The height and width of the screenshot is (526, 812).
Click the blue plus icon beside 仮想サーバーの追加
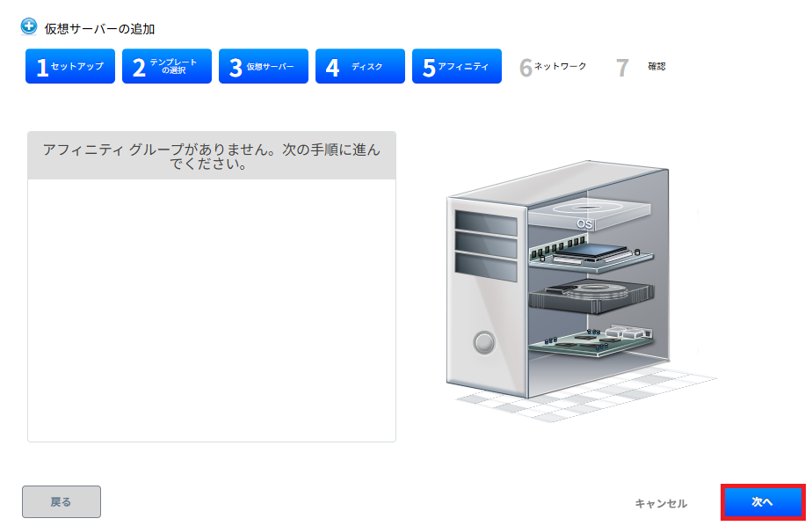29,26
